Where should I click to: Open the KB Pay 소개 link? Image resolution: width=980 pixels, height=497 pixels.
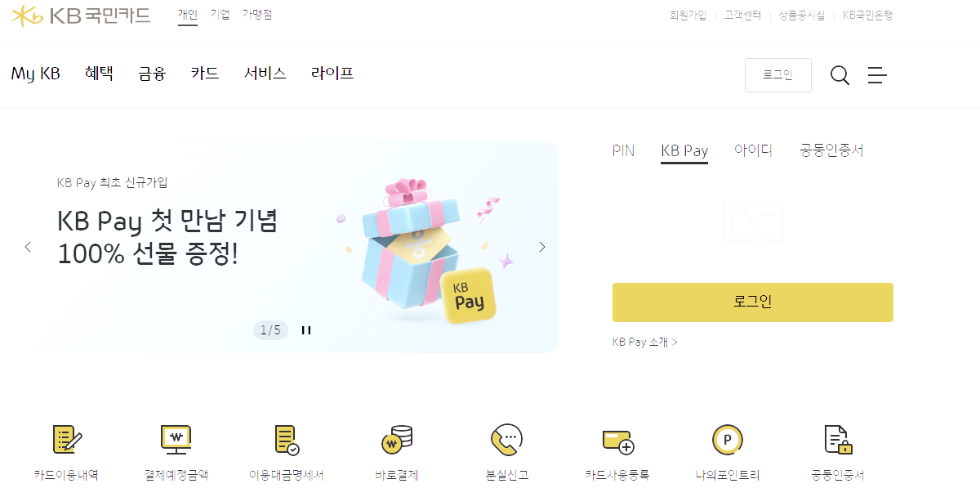(645, 343)
